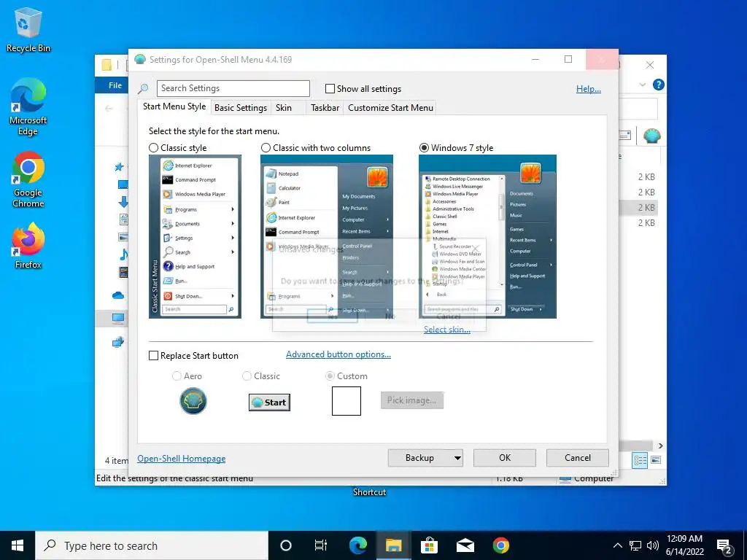This screenshot has width=747, height=560.
Task: Click the Search Settings input field
Action: 233,88
